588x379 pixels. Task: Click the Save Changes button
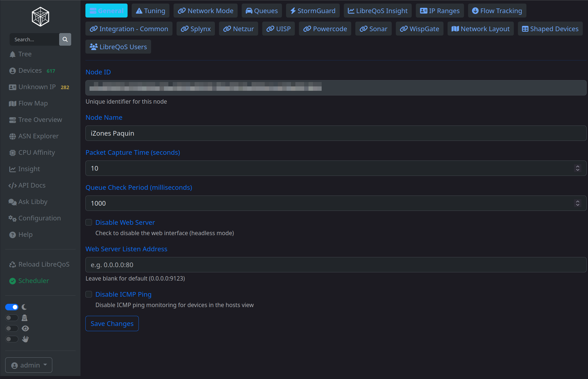pyautogui.click(x=112, y=323)
